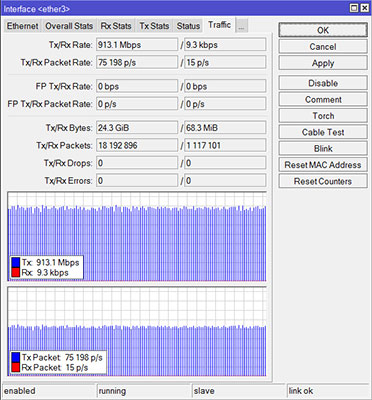Click the FP Tx Rate field with 0 bps
This screenshot has height=400, width=372.
pyautogui.click(x=137, y=86)
